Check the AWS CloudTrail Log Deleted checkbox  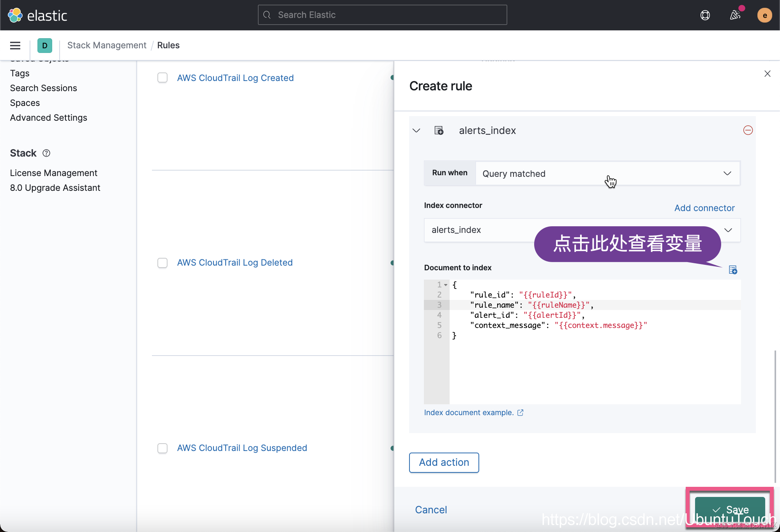tap(162, 263)
